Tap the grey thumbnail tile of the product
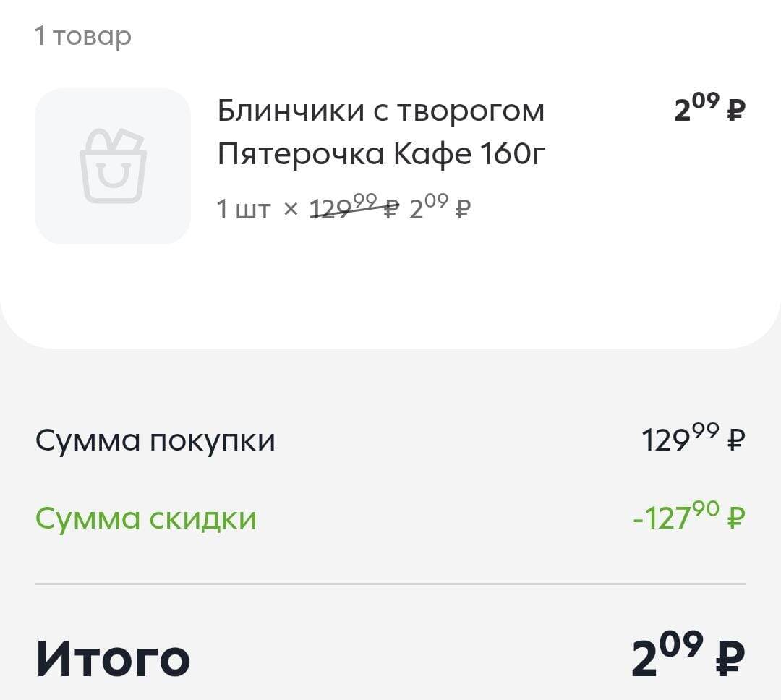Viewport: 781px width, 700px height. [x=113, y=166]
